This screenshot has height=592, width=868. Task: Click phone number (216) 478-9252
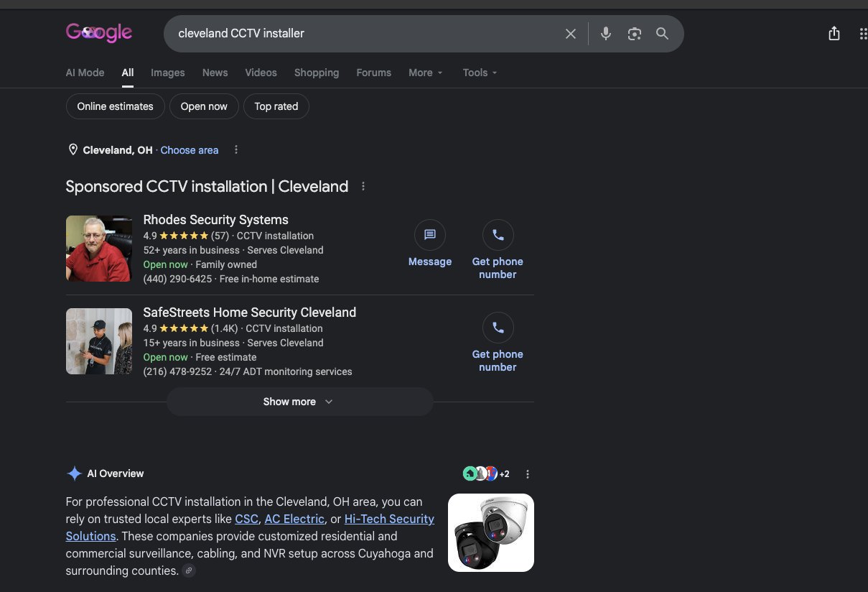click(177, 371)
